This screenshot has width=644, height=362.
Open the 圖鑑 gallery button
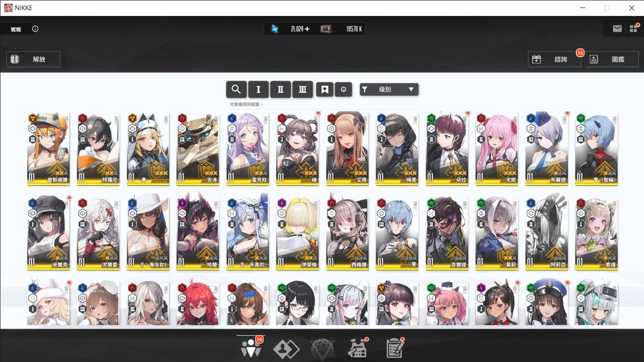pos(611,60)
